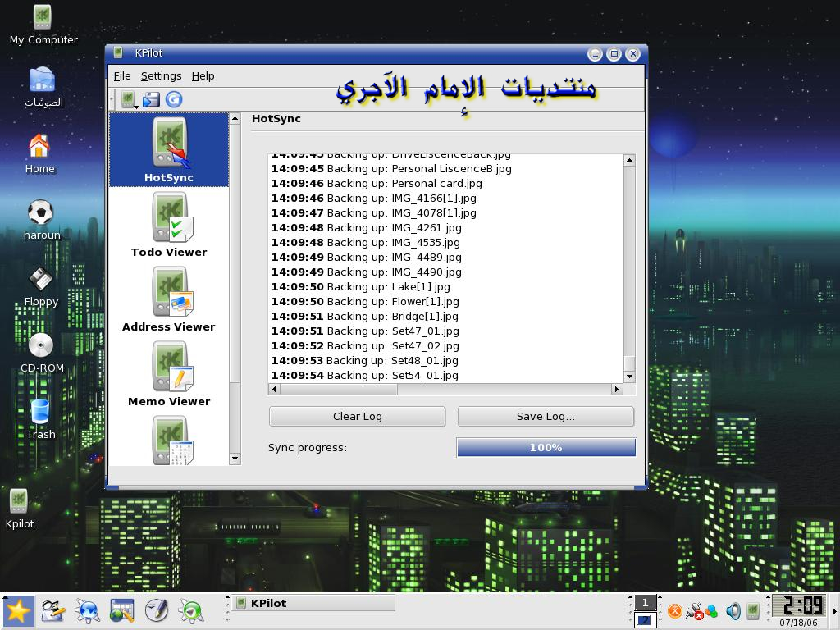Open the Home desktop icon
Viewport: 840px width, 630px height.
coord(39,153)
